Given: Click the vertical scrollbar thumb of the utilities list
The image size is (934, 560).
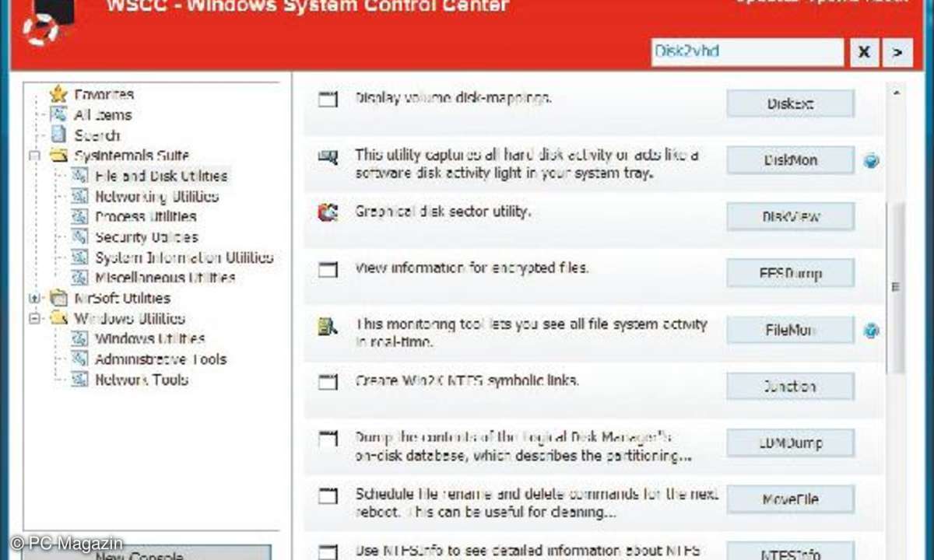Looking at the screenshot, I should point(896,288).
